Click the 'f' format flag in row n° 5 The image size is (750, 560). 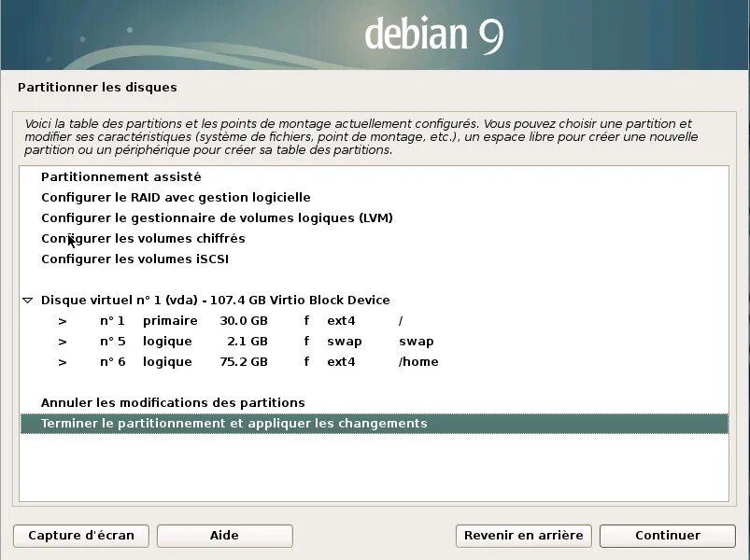pyautogui.click(x=306, y=342)
